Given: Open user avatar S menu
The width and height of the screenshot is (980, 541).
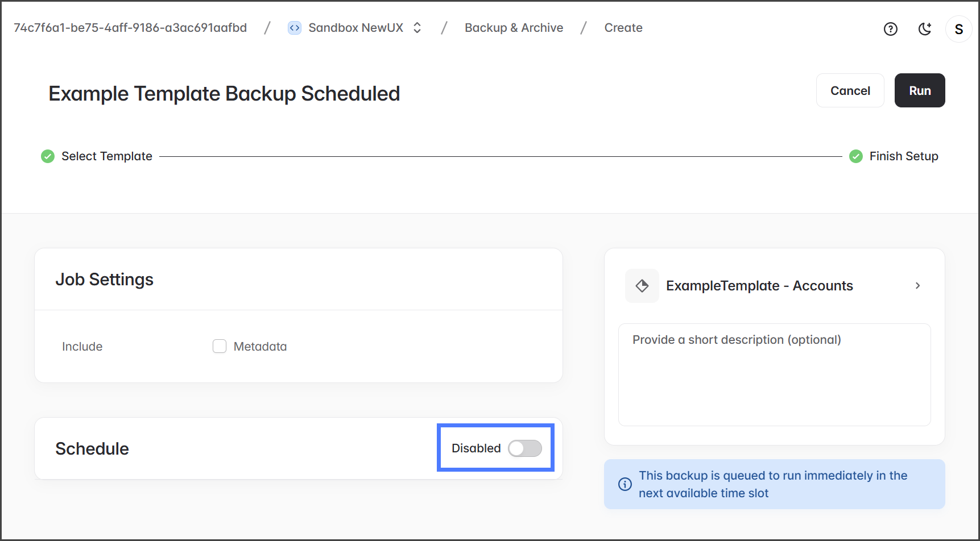Looking at the screenshot, I should click(x=958, y=29).
